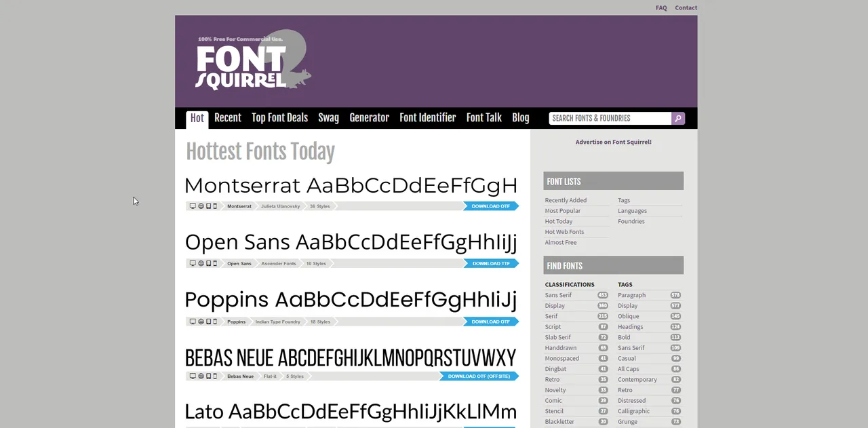The width and height of the screenshot is (868, 428).
Task: Click the 10 Styles label for Open Sans
Action: tap(316, 263)
